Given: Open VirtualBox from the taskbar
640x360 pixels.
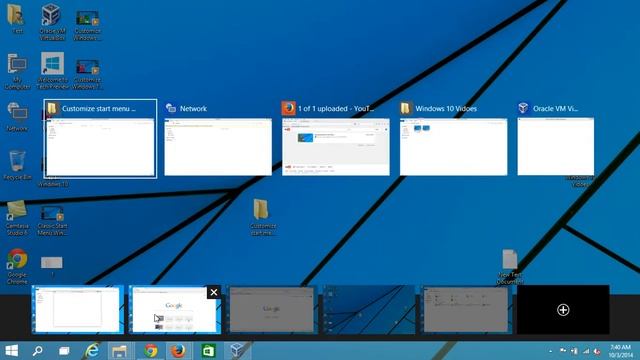Looking at the screenshot, I should 238,351.
